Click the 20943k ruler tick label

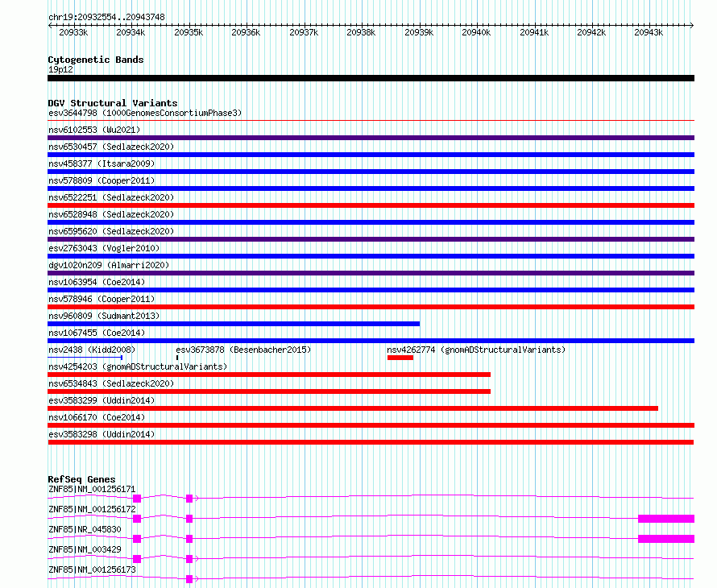pos(649,32)
